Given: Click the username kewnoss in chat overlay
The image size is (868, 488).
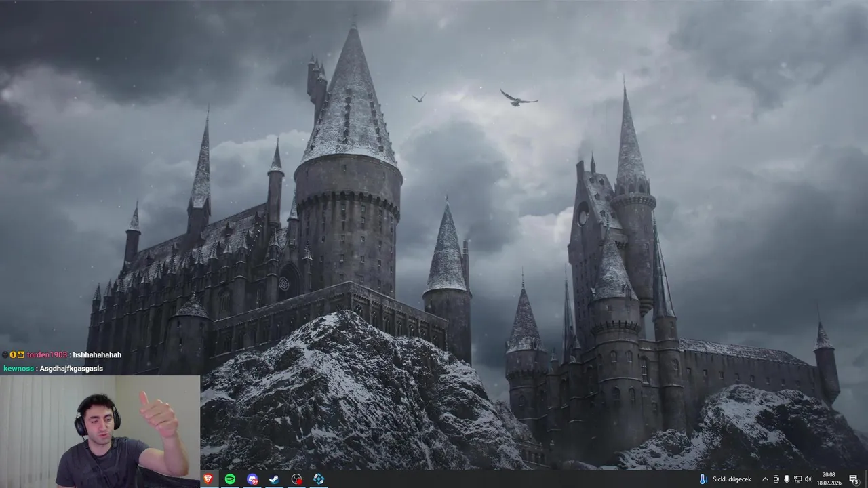Looking at the screenshot, I should click(x=19, y=369).
